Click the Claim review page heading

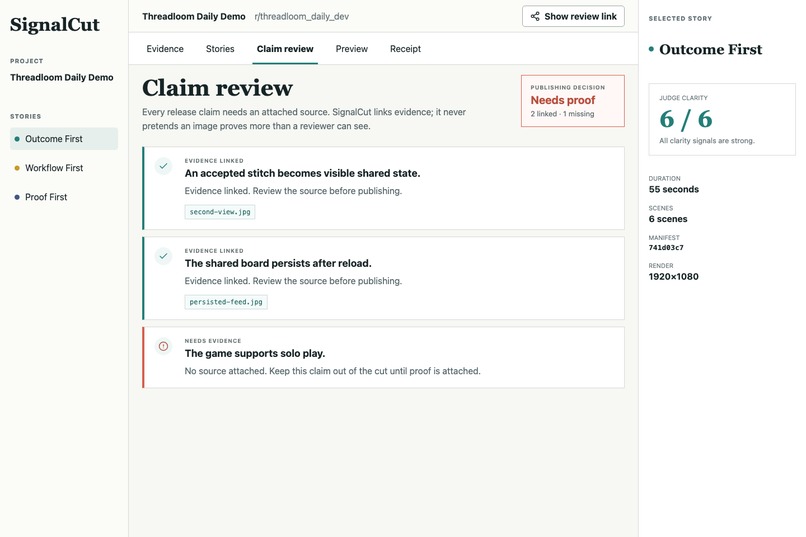(217, 88)
